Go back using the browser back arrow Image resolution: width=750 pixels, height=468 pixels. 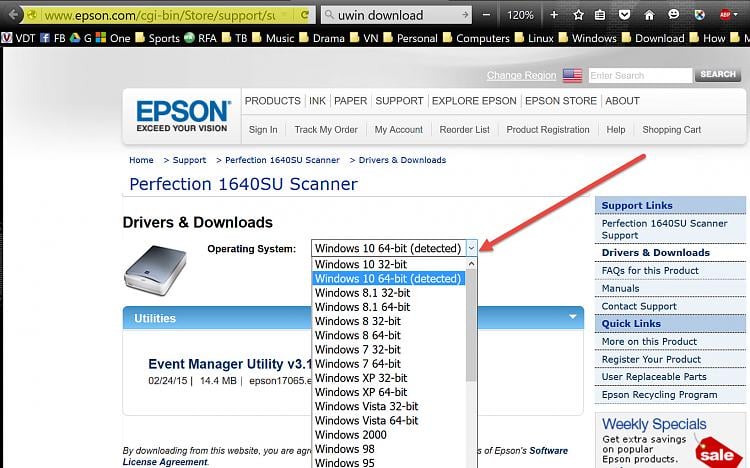click(x=13, y=15)
